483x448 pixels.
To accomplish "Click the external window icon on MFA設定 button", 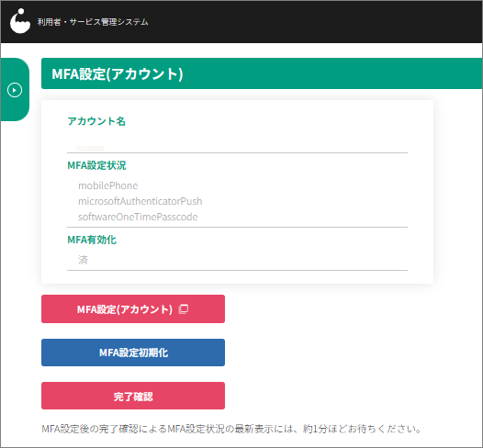I will (184, 308).
